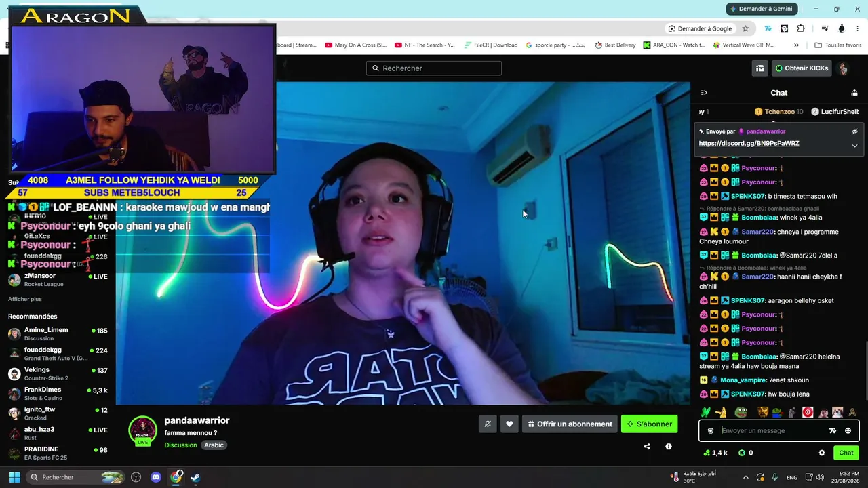Click the taskbar Rechercher search box
This screenshot has width=868, height=488.
(77, 477)
